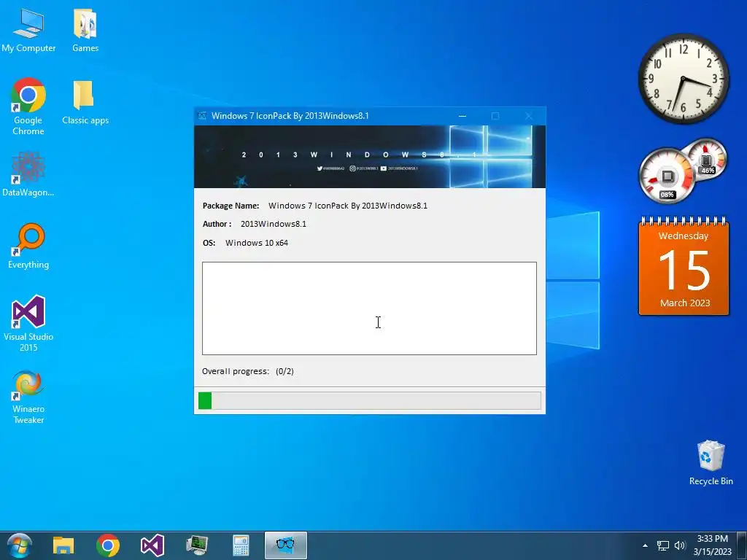Minimize the IconPack installer window
This screenshot has height=560, width=747.
tap(462, 116)
